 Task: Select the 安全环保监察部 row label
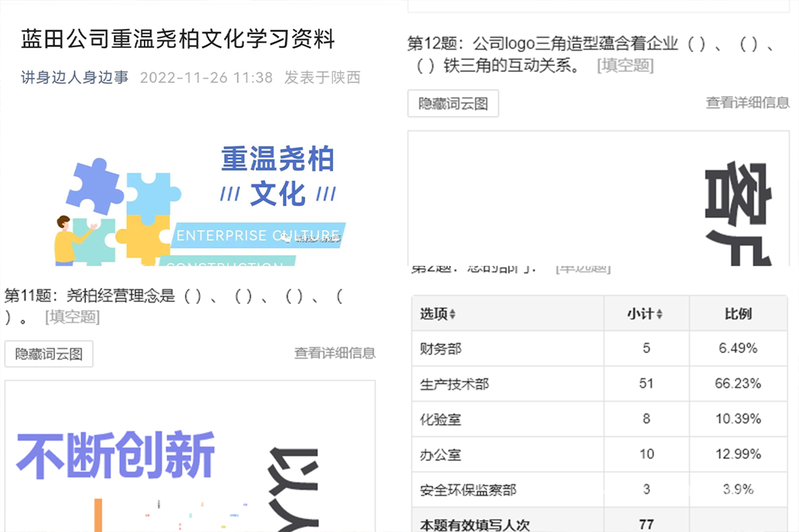click(468, 490)
